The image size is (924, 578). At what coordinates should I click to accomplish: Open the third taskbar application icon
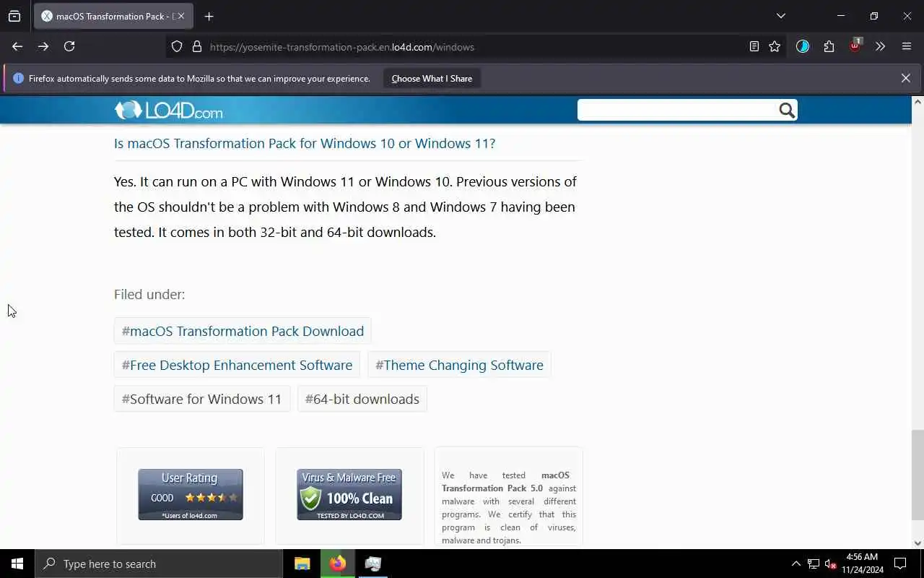click(x=372, y=564)
